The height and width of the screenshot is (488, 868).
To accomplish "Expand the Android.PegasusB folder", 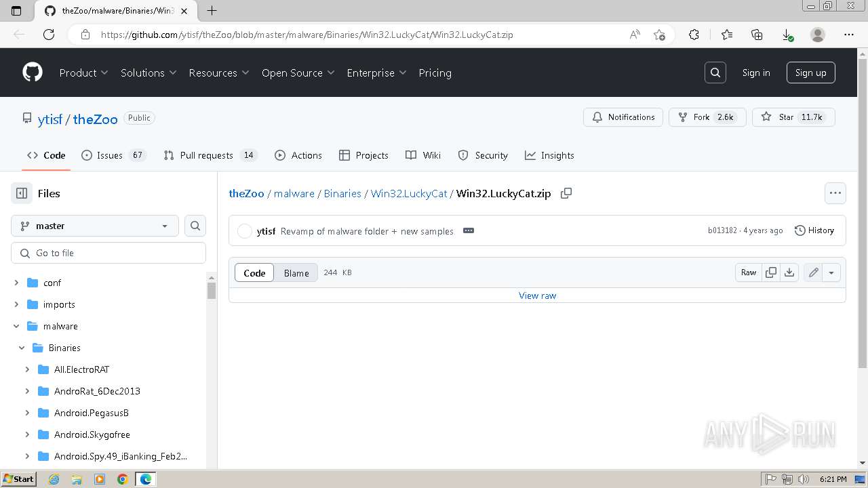I will tap(27, 413).
